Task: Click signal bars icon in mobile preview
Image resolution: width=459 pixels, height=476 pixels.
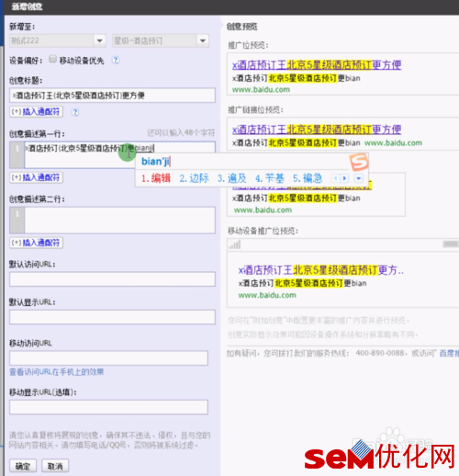Action: coord(235,245)
